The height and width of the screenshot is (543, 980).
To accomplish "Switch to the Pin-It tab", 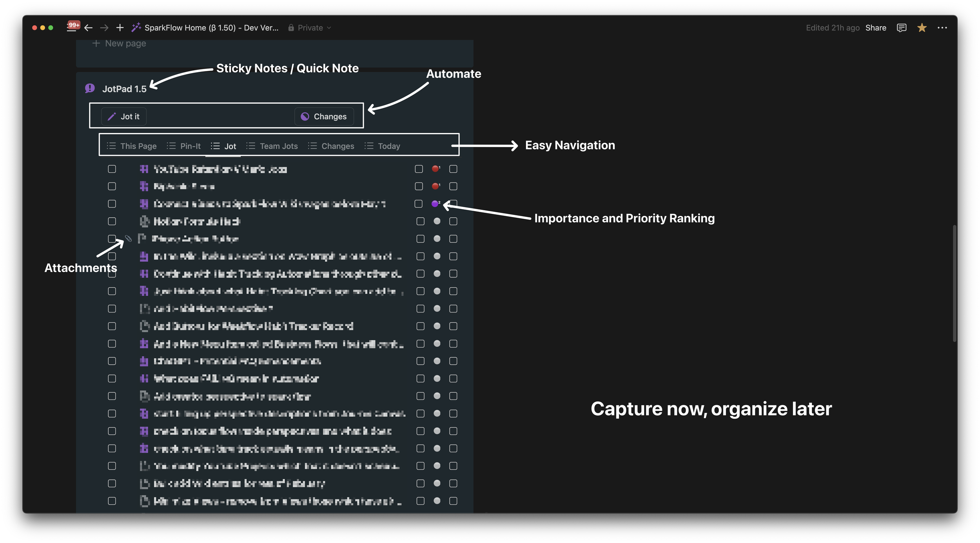I will [x=184, y=146].
